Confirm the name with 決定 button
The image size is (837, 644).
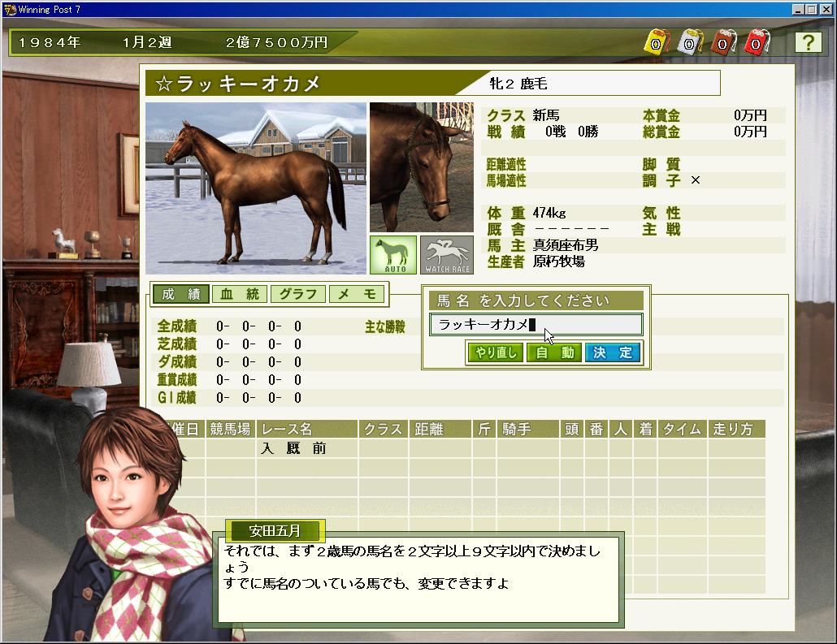click(612, 352)
